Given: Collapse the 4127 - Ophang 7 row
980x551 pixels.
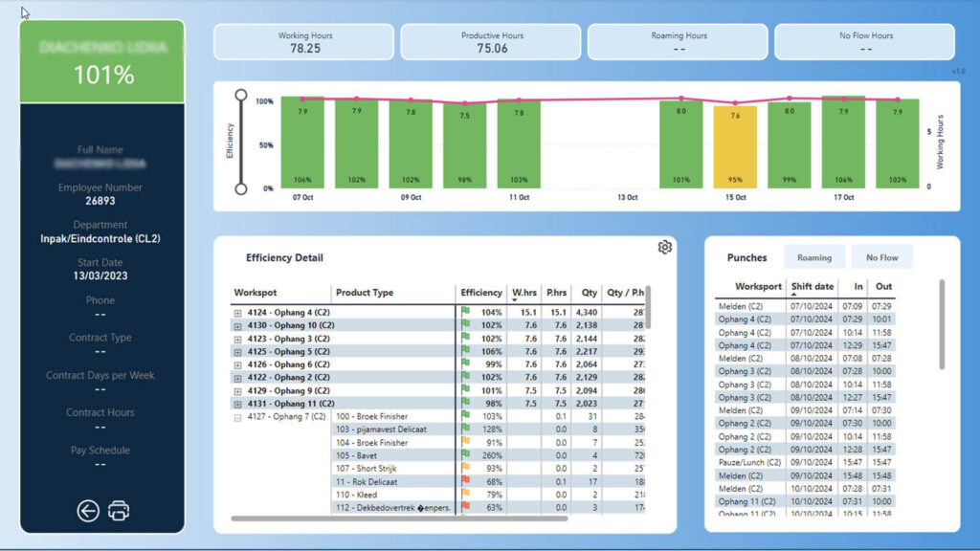Looking at the screenshot, I should [x=237, y=417].
